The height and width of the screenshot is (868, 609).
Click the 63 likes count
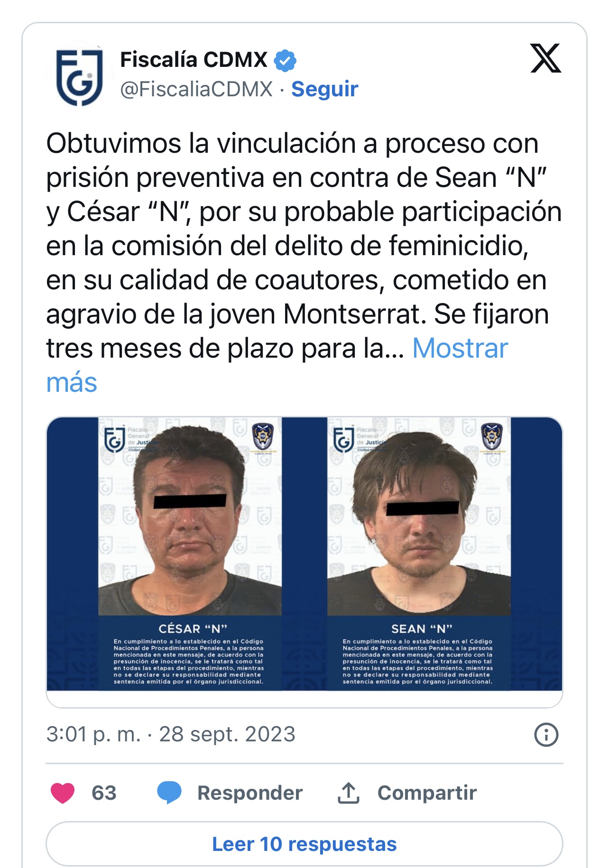coord(104,793)
